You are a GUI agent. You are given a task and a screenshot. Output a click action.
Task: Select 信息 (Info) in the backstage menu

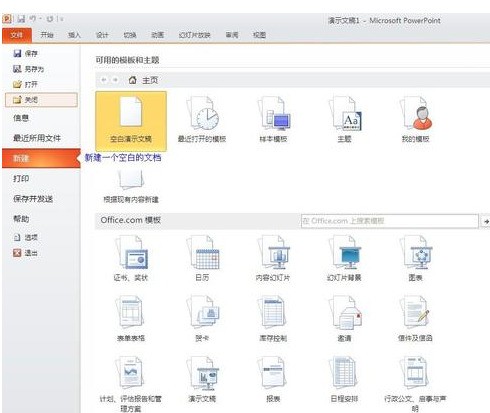click(21, 118)
